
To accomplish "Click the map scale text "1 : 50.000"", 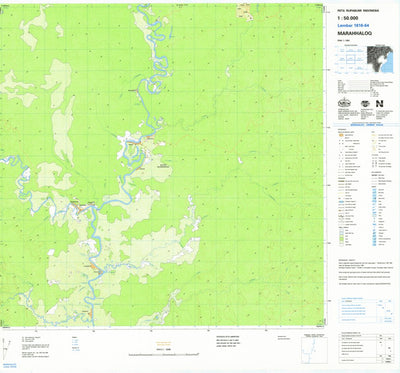I will coord(347,18).
